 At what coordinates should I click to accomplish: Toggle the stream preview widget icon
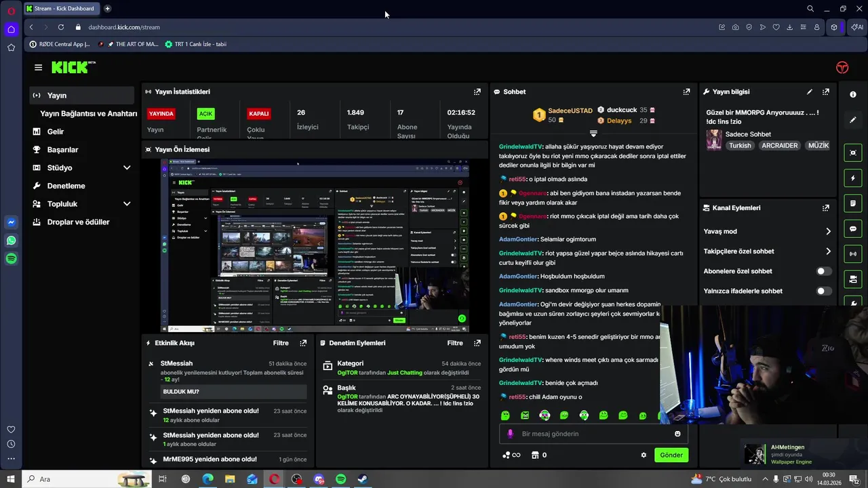click(x=853, y=153)
